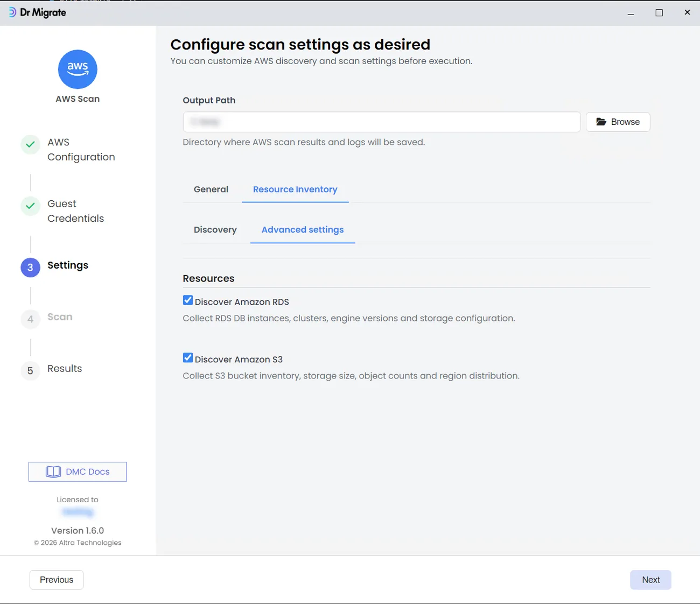Switch to the General tab
The width and height of the screenshot is (700, 604).
(x=211, y=189)
